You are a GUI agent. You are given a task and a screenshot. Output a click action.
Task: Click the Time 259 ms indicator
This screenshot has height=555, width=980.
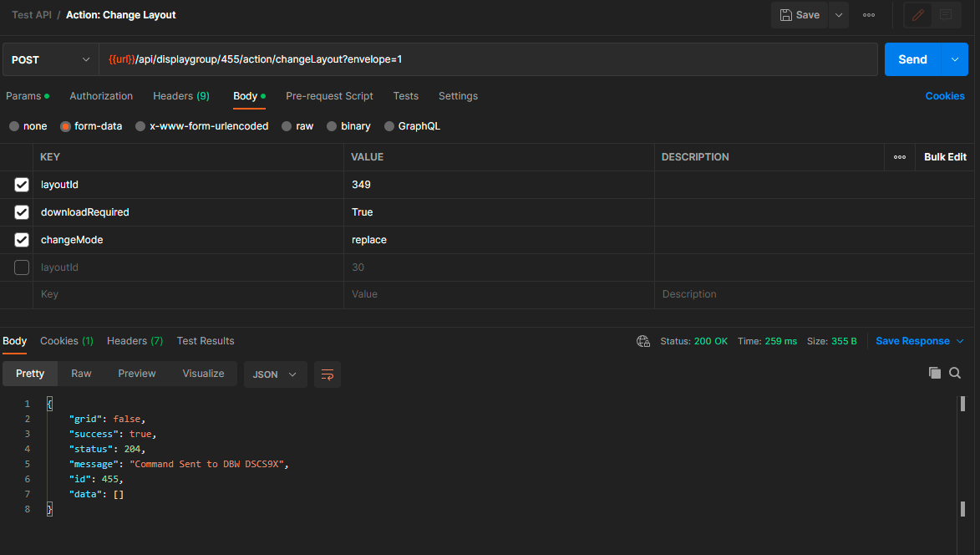[x=767, y=341]
